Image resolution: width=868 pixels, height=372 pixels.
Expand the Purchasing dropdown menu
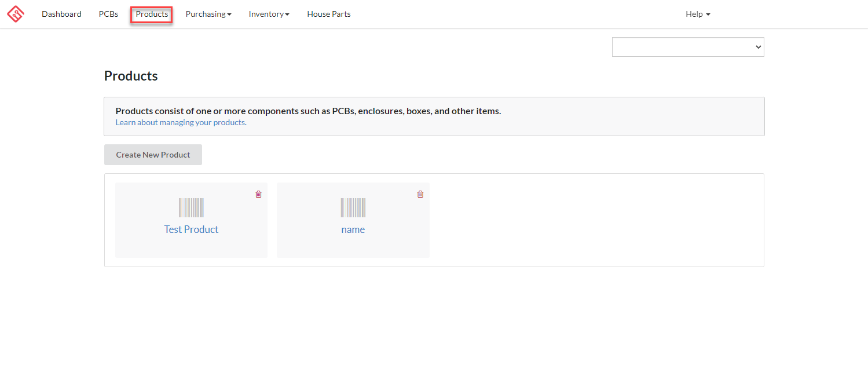(208, 14)
